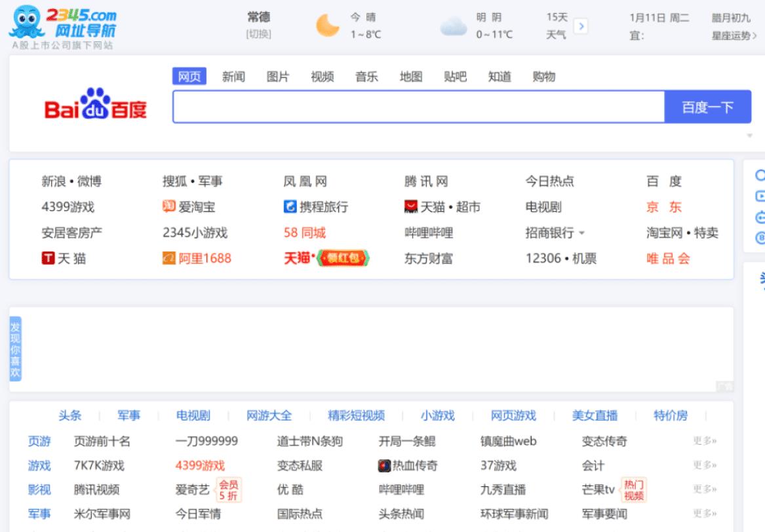Click the 发现你喜欢 side tab
This screenshot has width=765, height=532.
click(x=15, y=349)
